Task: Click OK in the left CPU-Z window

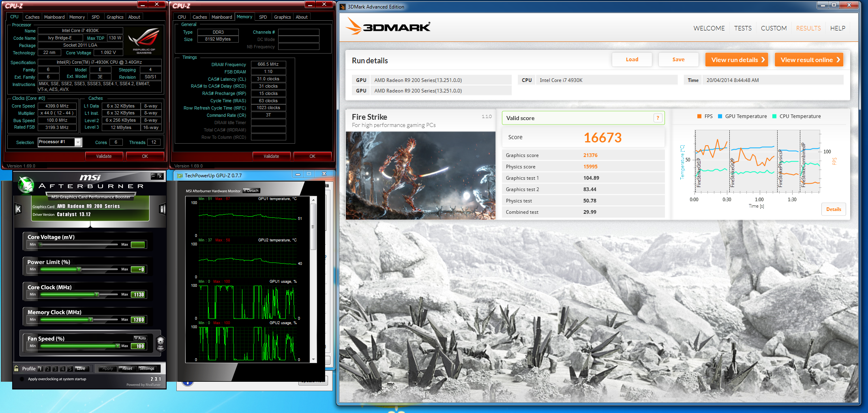Action: [x=145, y=156]
